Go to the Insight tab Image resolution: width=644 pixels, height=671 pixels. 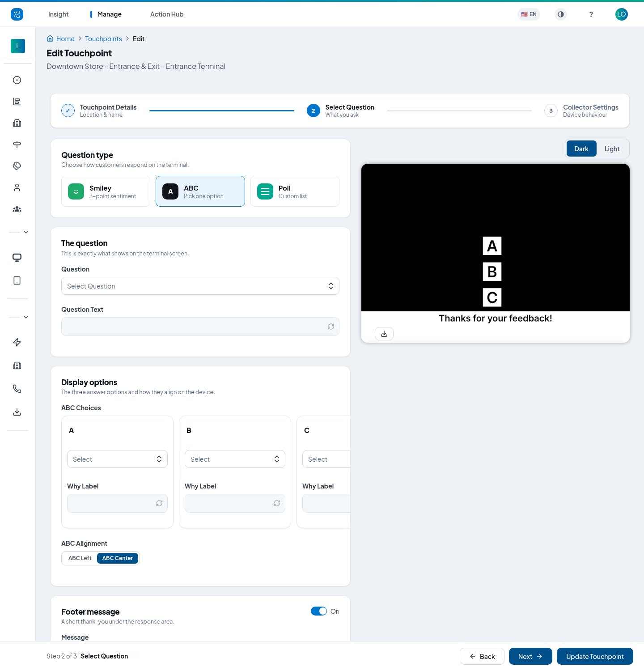pos(59,14)
